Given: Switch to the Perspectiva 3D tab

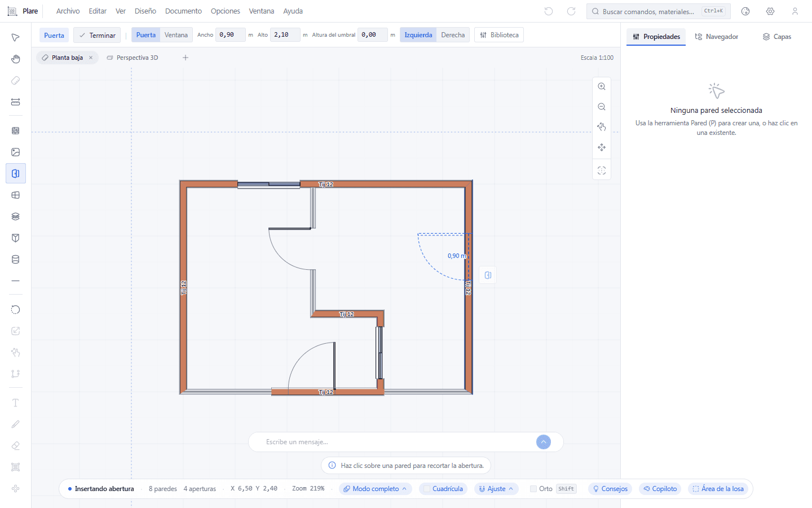Looking at the screenshot, I should [133, 58].
